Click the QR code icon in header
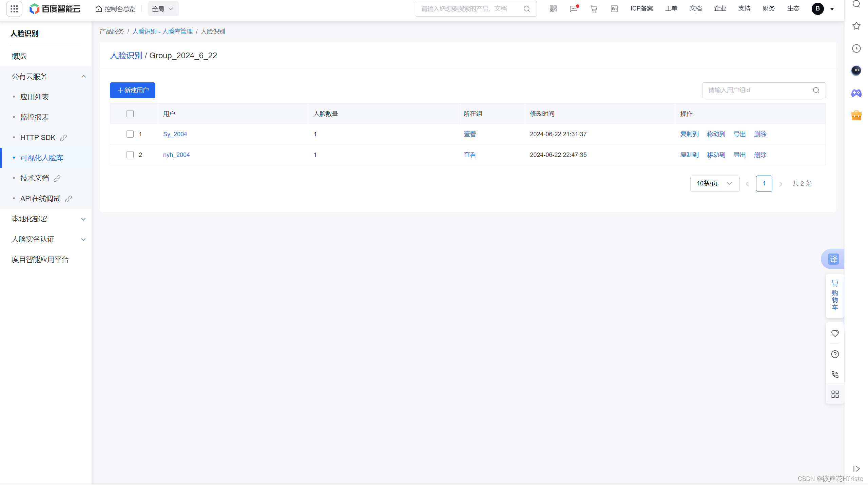Screen dimensions: 868x485 (x=553, y=9)
